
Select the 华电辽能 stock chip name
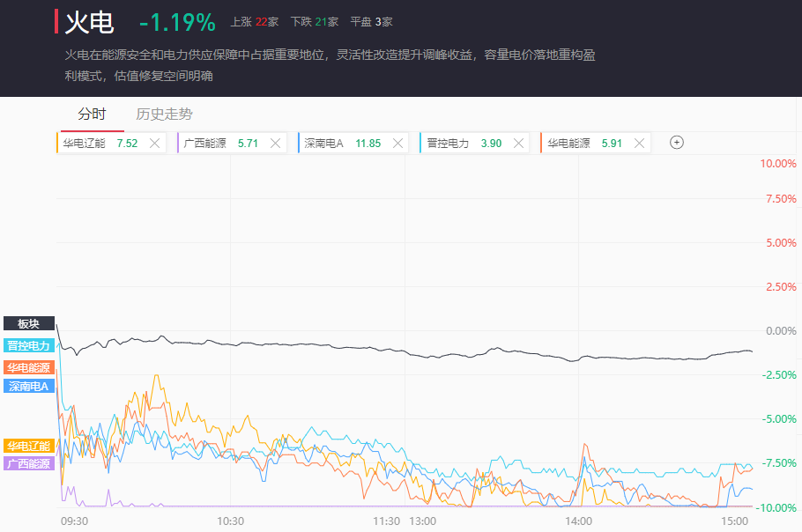click(84, 143)
